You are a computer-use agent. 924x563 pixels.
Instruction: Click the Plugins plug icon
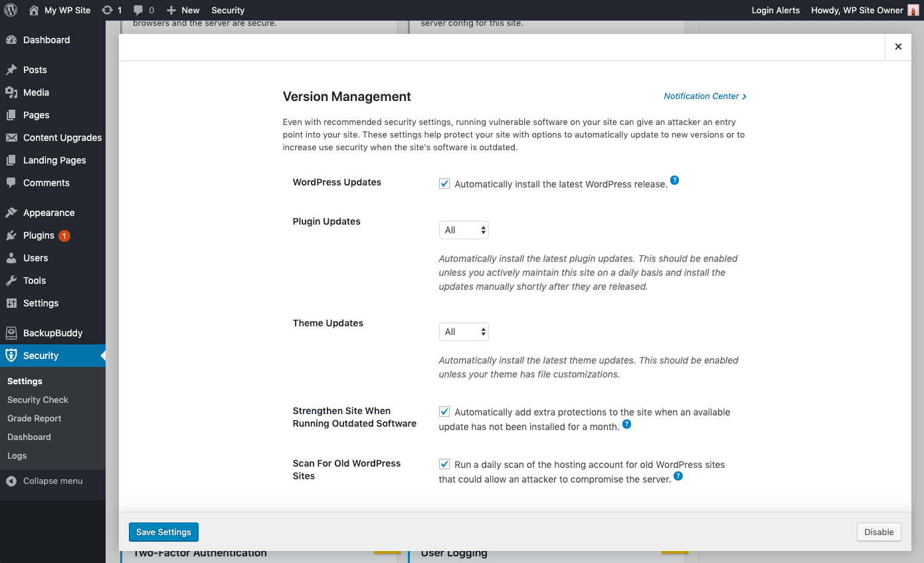[11, 235]
